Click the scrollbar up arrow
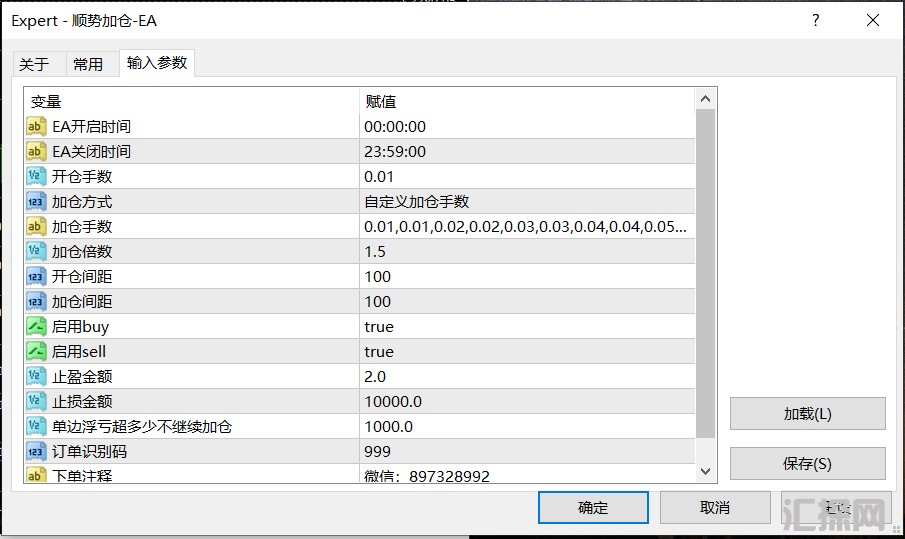This screenshot has width=905, height=539. (x=705, y=99)
